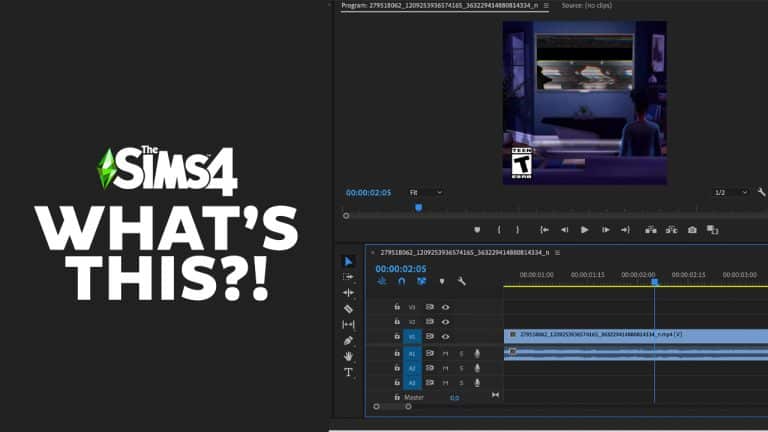
Task: Solo audio track A1
Action: tap(461, 353)
